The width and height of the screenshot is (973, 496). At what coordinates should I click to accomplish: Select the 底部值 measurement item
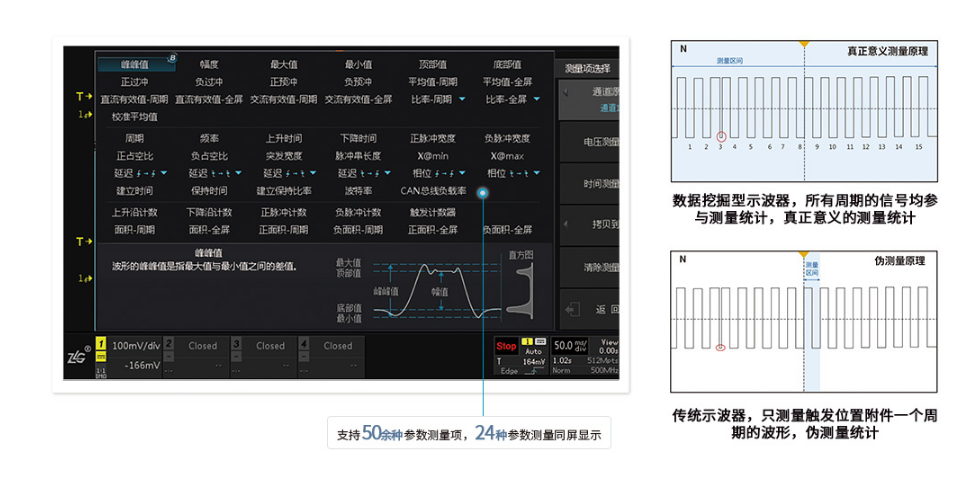(507, 65)
